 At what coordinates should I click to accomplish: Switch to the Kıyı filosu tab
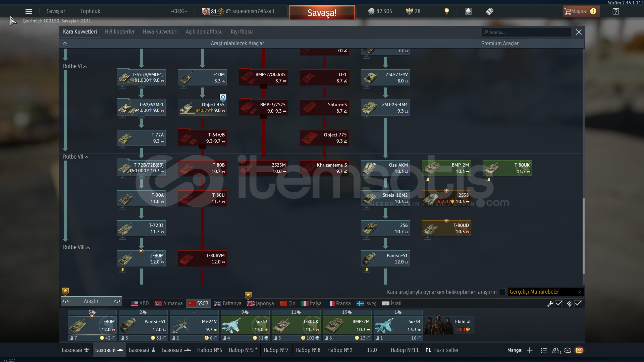point(242,32)
